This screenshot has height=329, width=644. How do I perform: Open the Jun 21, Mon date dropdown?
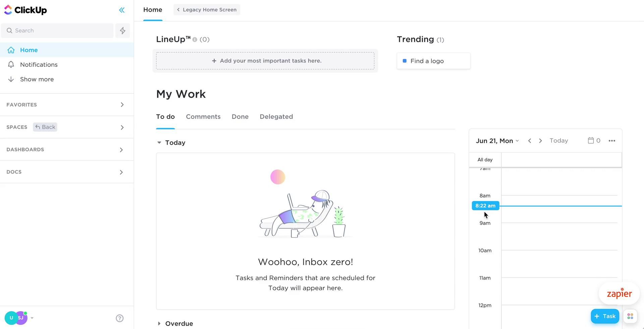497,141
